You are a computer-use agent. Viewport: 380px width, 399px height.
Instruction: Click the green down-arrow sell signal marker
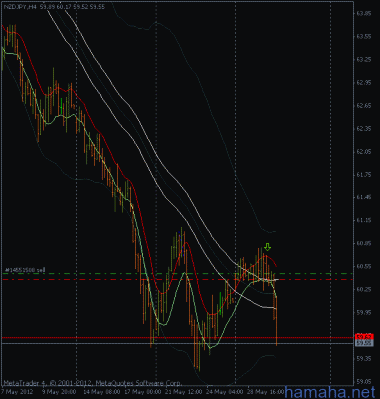coord(267,247)
